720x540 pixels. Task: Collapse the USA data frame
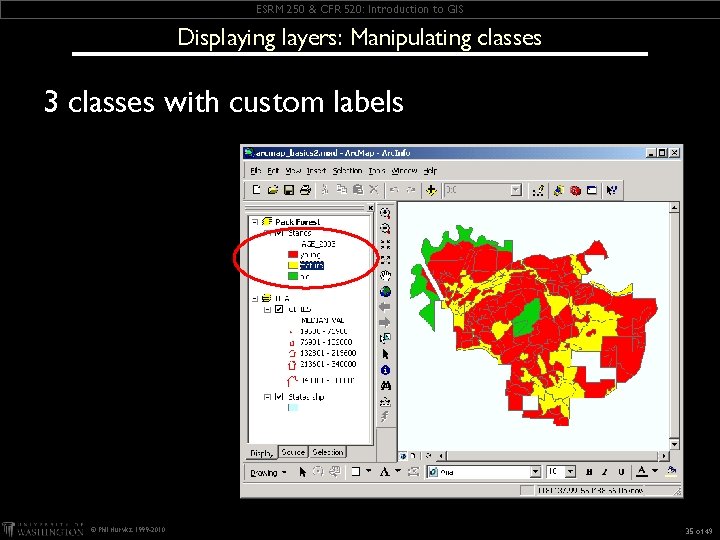click(x=255, y=298)
